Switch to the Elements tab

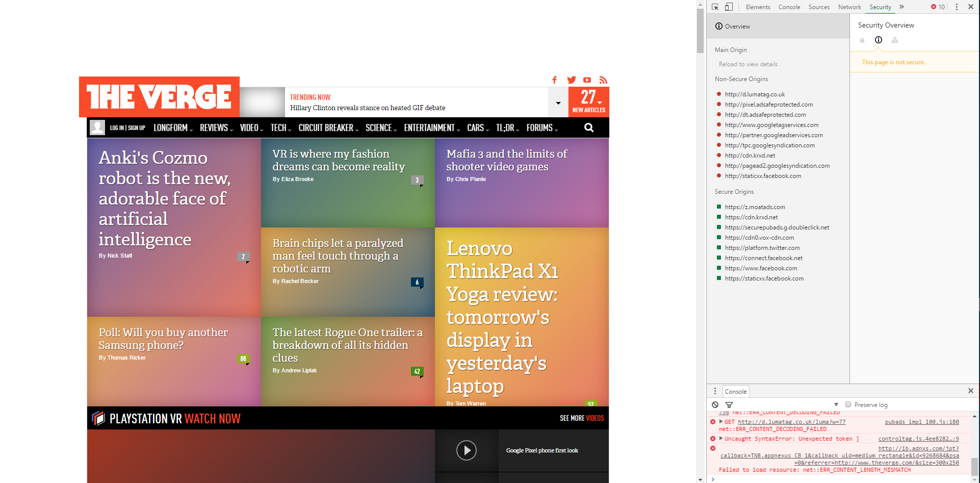pos(758,7)
